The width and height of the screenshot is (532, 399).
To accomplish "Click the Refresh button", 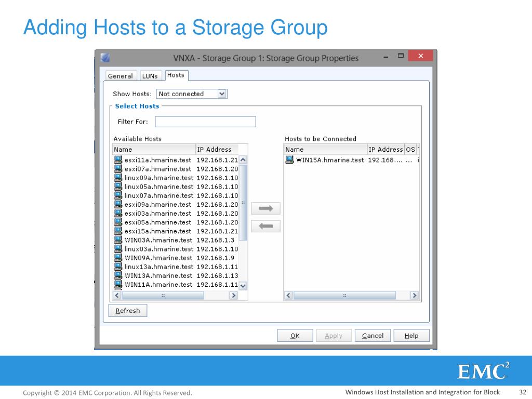I will click(x=128, y=311).
